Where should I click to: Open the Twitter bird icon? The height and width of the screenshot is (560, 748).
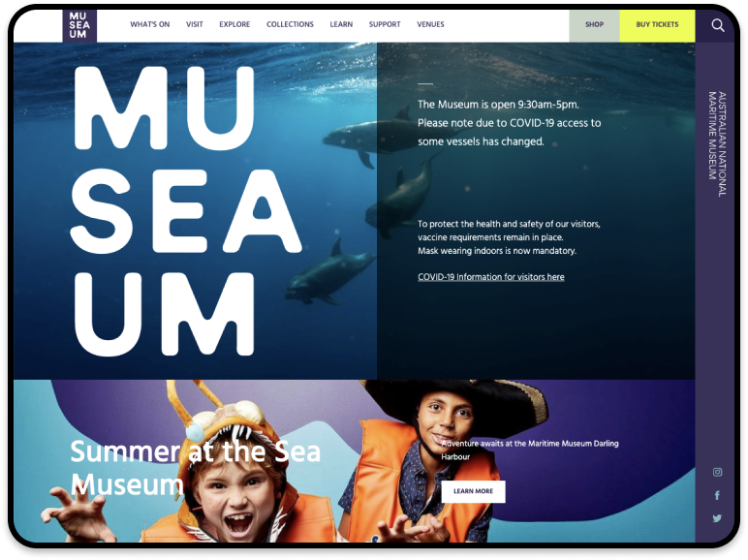[x=717, y=518]
